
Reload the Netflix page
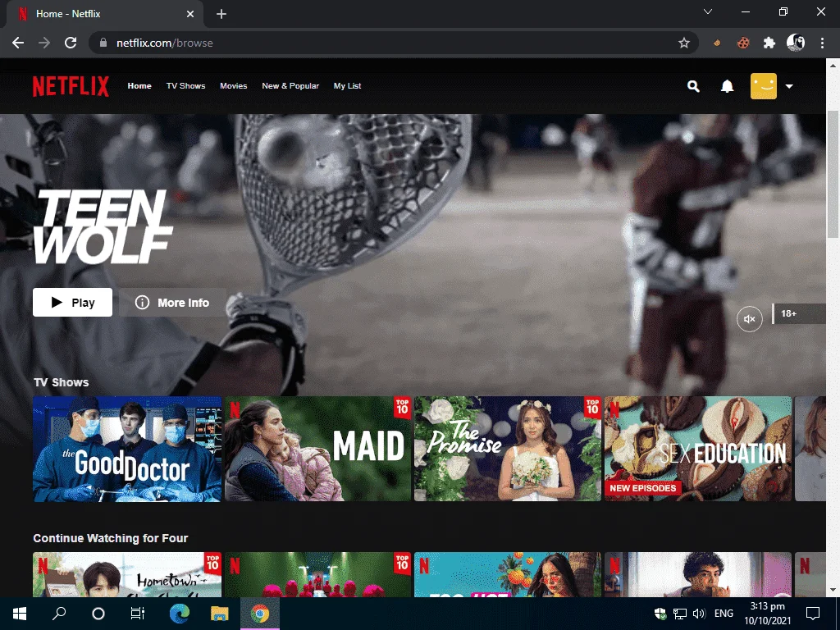coord(71,43)
